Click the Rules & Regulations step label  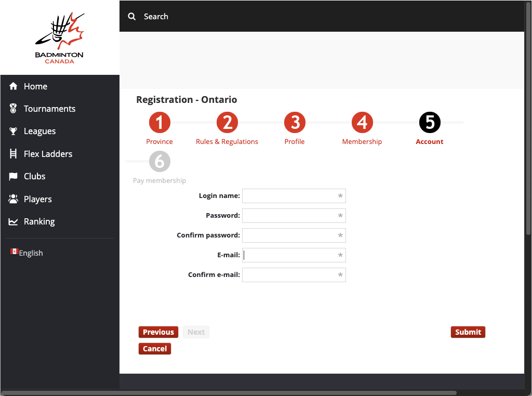[x=227, y=141]
